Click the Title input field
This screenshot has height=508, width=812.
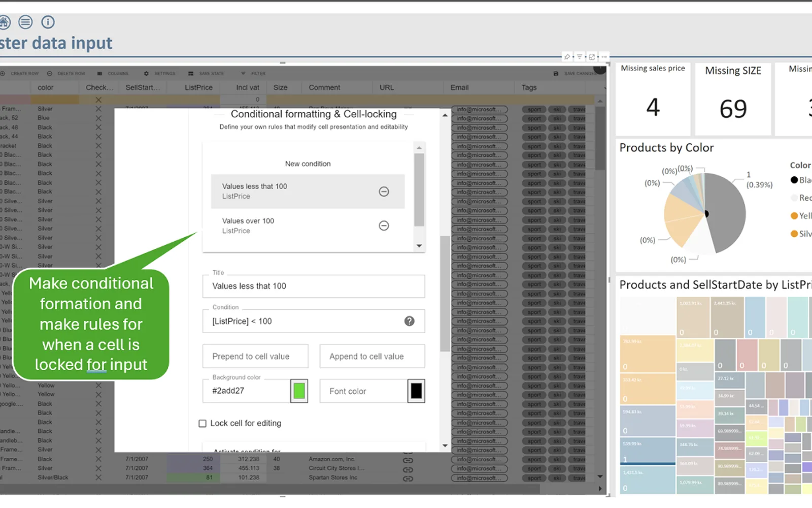click(x=314, y=287)
